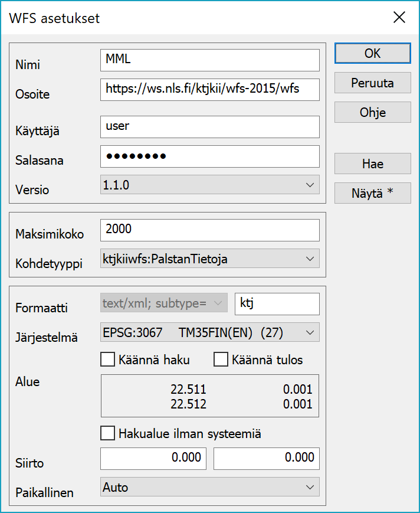The image size is (420, 513).
Task: Click the Käyttäjä username field
Action: 209,126
